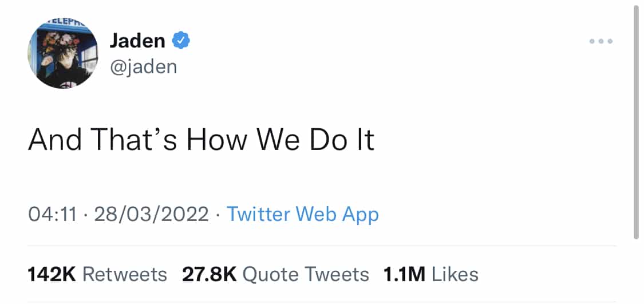Click the 28/03/2022 date
Image resolution: width=644 pixels, height=304 pixels.
pos(152,215)
